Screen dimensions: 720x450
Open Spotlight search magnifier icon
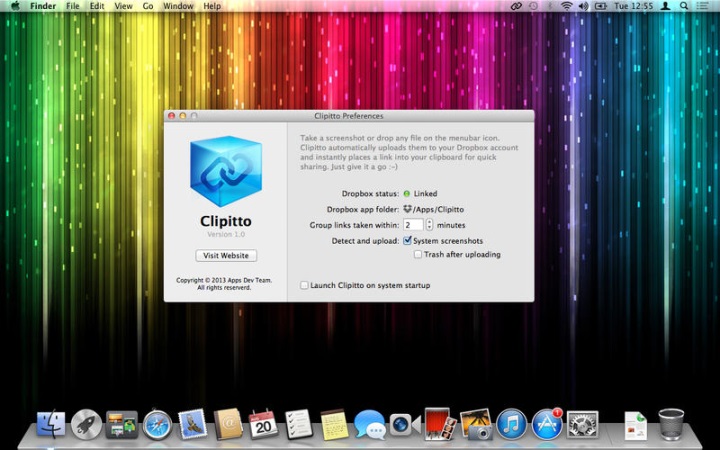coord(685,6)
